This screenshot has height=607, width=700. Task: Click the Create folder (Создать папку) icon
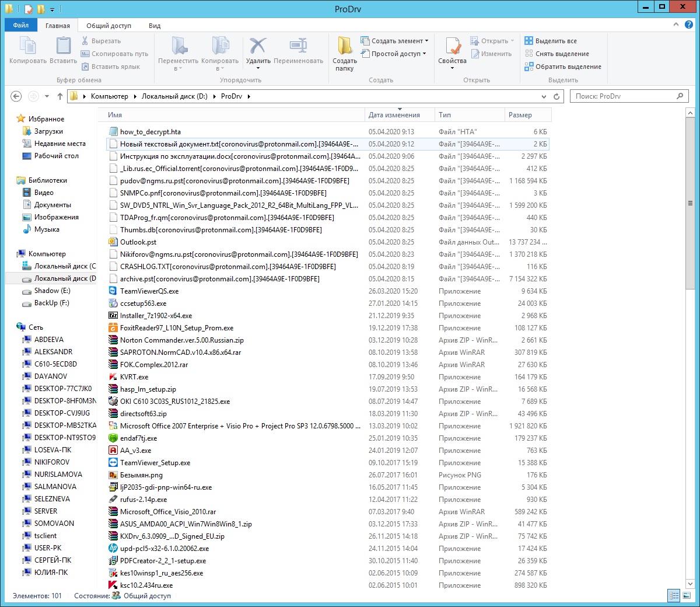[x=345, y=47]
